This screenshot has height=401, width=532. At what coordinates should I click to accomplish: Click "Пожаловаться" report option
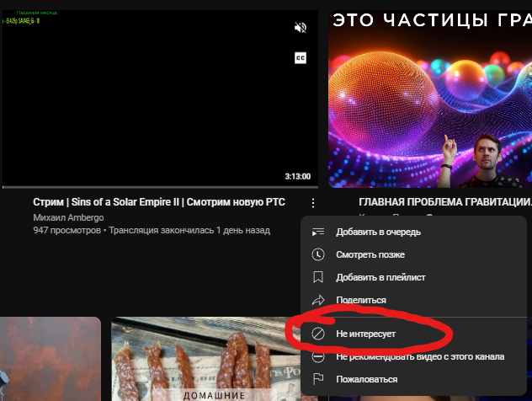413,379
